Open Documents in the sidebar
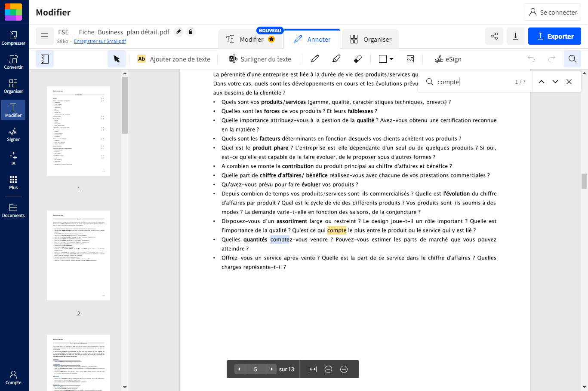588x391 pixels. (x=13, y=211)
